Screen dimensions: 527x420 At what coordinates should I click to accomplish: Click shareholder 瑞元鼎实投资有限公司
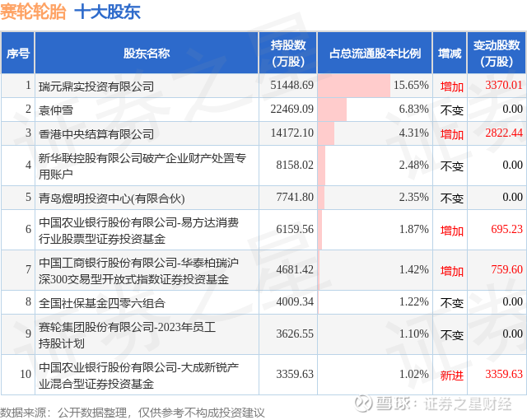pos(96,86)
